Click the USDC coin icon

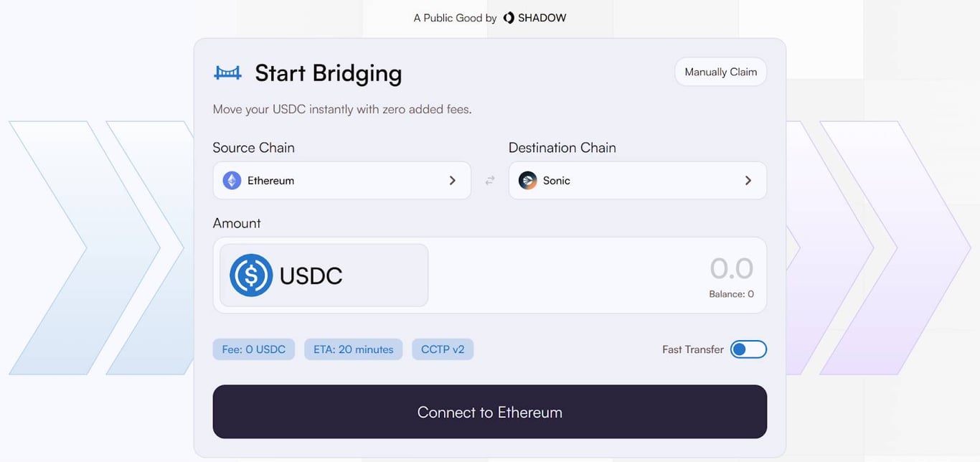(251, 275)
